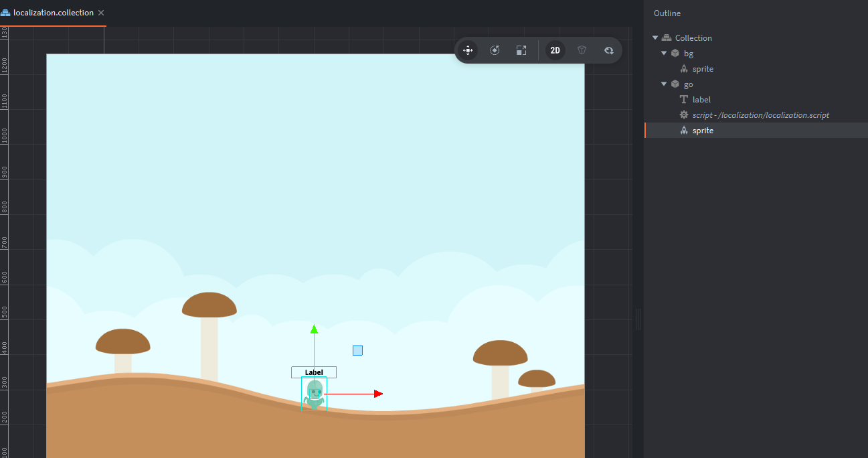Click the go cube icon
Image resolution: width=868 pixels, height=458 pixels.
(x=675, y=84)
